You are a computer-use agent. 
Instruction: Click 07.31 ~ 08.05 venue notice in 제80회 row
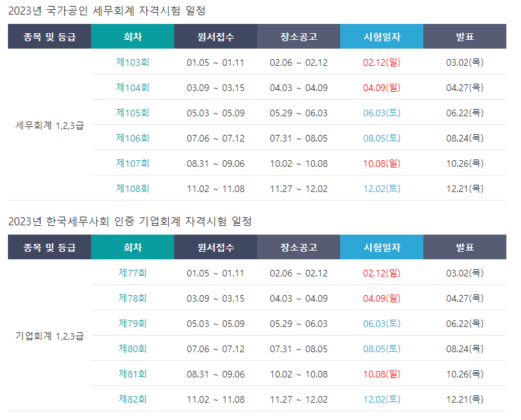tap(299, 349)
